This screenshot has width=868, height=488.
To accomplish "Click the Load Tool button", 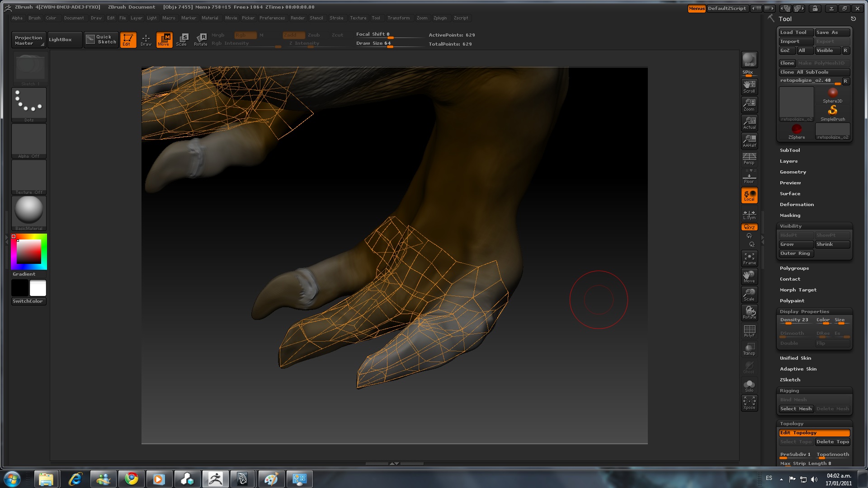I will (x=795, y=33).
